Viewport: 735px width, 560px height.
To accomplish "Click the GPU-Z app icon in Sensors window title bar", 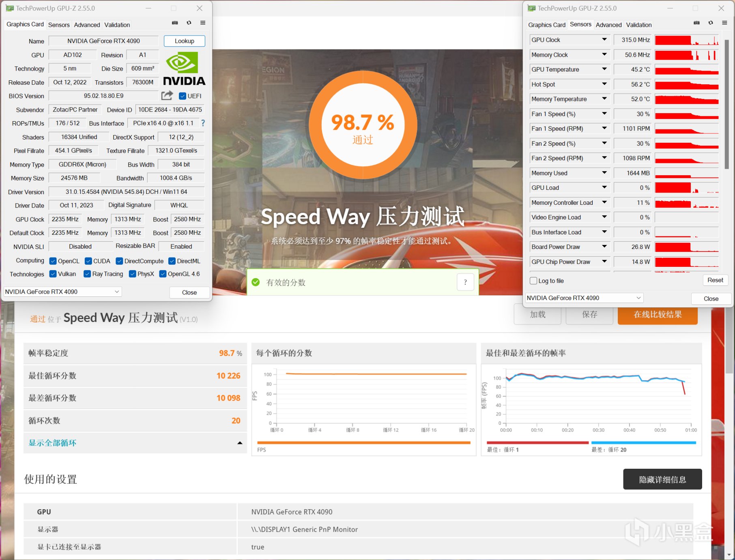I will (x=531, y=8).
